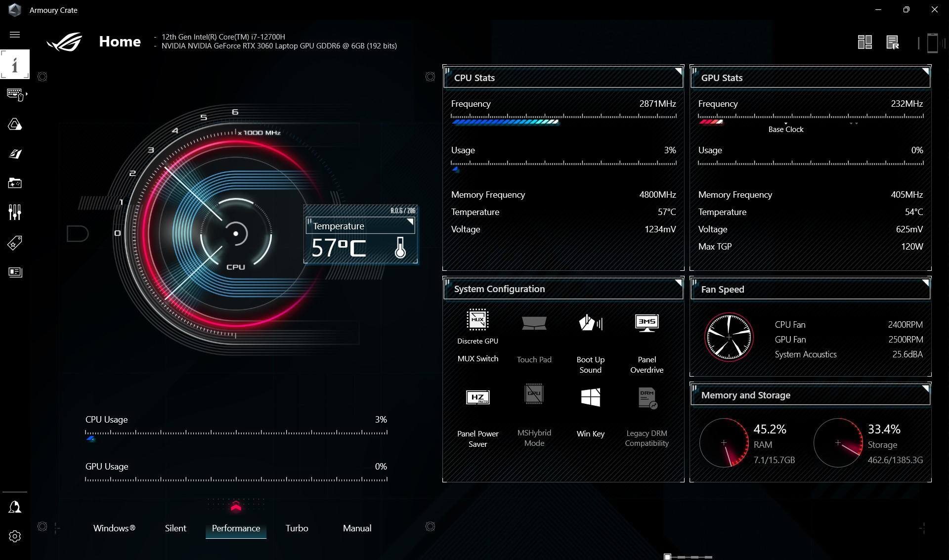Open Game Library in the sidebar
Image resolution: width=949 pixels, height=560 pixels.
click(15, 183)
